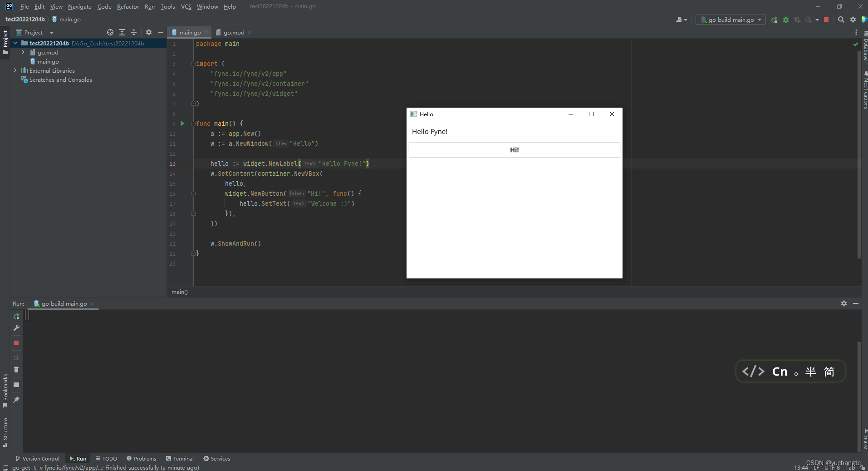Select opened file with the crosshair icon
The width and height of the screenshot is (868, 471).
tap(110, 32)
